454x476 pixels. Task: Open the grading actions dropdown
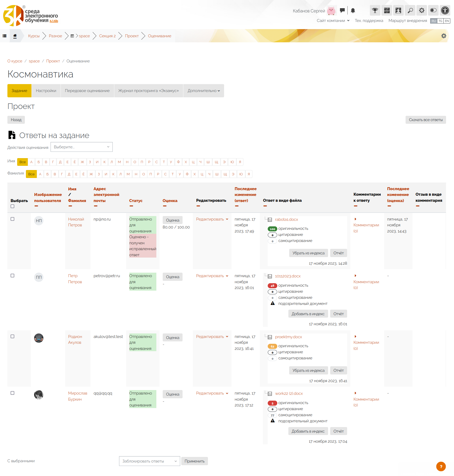[x=81, y=147]
